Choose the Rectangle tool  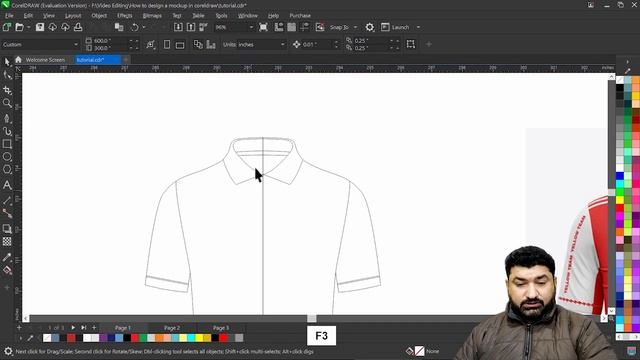pyautogui.click(x=7, y=144)
